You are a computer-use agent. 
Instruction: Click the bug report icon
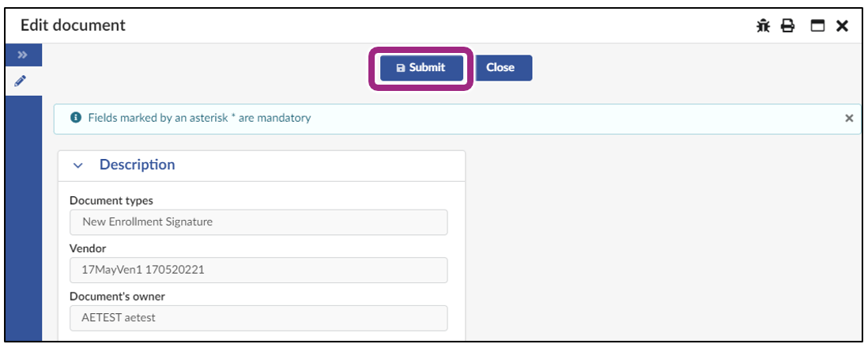pyautogui.click(x=763, y=25)
